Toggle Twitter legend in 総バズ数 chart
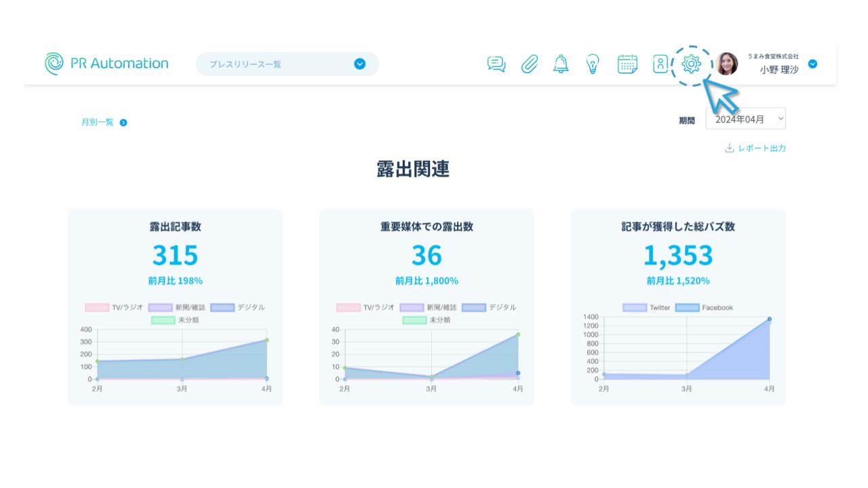 [646, 308]
